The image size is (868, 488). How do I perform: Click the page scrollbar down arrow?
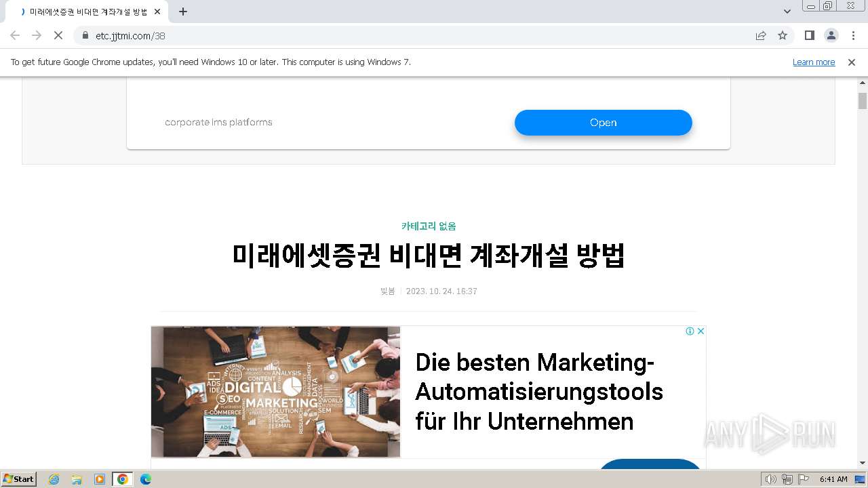tap(863, 464)
